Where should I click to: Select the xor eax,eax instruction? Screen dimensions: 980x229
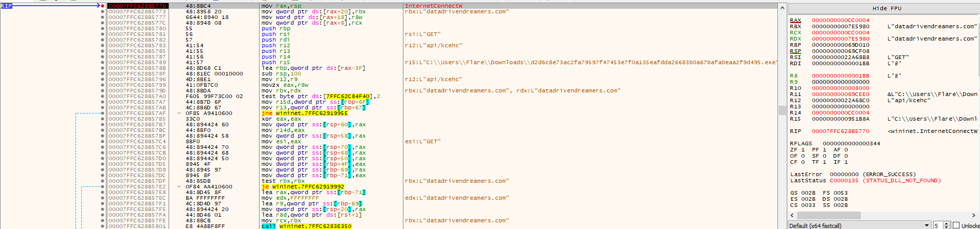282,119
